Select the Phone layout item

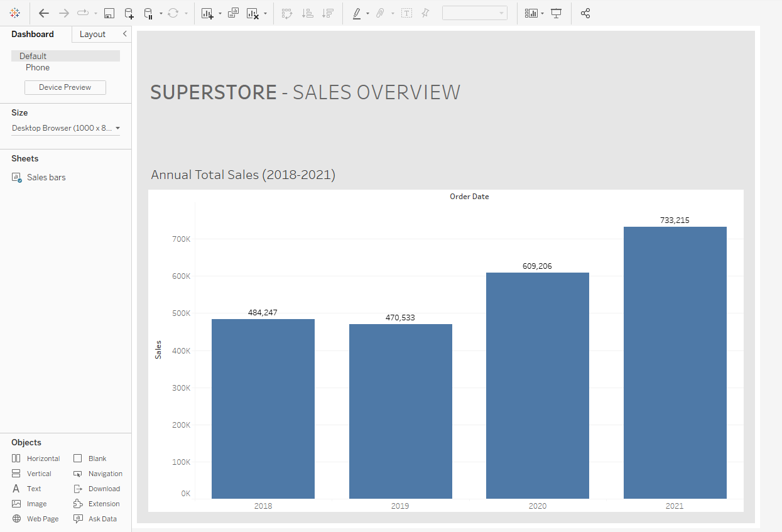coord(38,68)
